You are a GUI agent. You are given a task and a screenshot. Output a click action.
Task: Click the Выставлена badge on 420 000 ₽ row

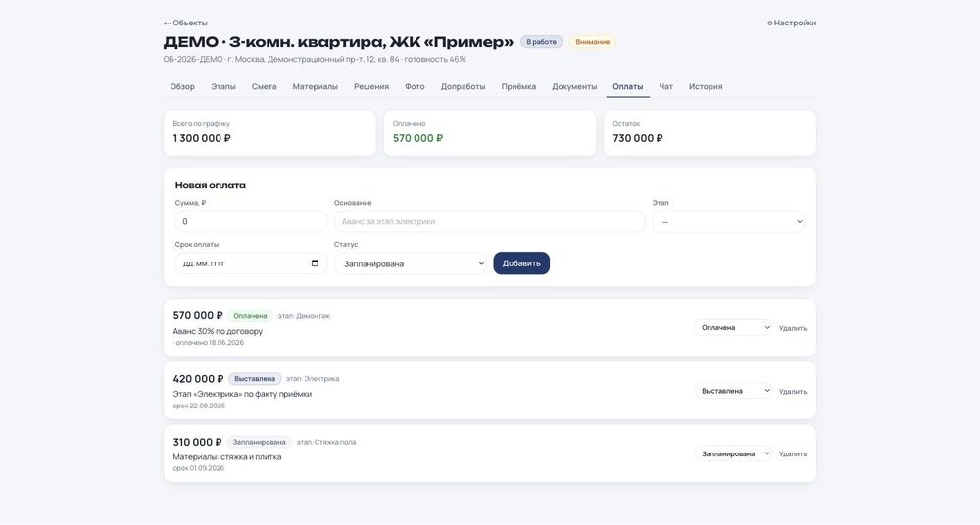pos(255,379)
